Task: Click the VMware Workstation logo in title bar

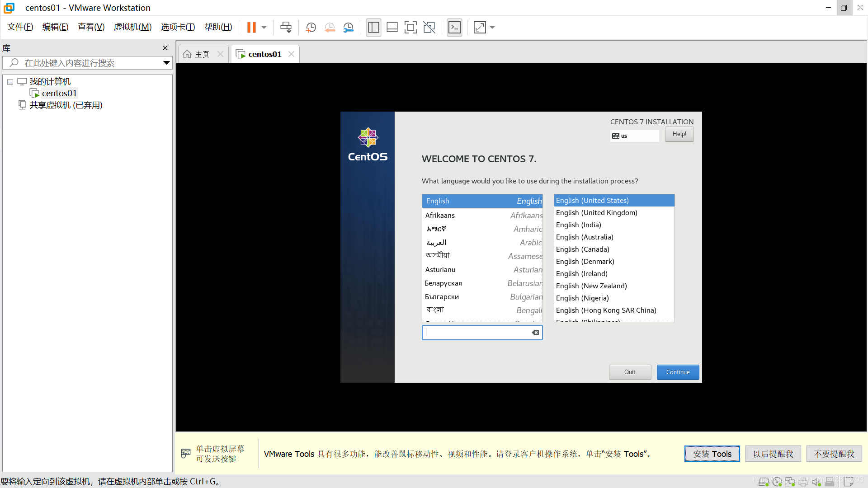Action: click(9, 8)
